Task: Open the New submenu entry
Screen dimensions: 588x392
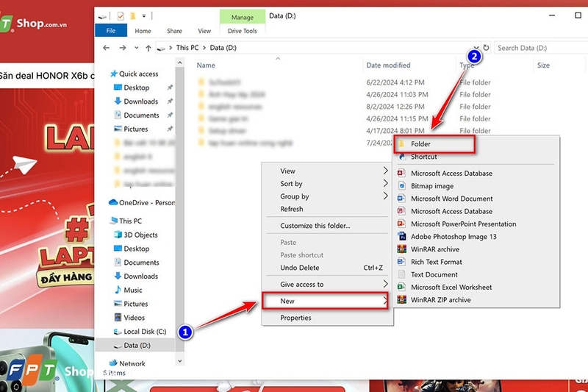Action: [325, 302]
